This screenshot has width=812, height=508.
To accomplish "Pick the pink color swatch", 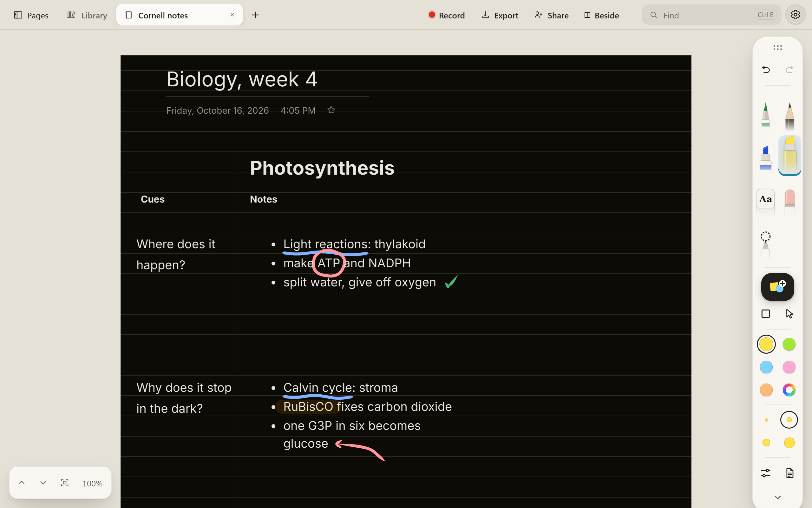I will 789,367.
